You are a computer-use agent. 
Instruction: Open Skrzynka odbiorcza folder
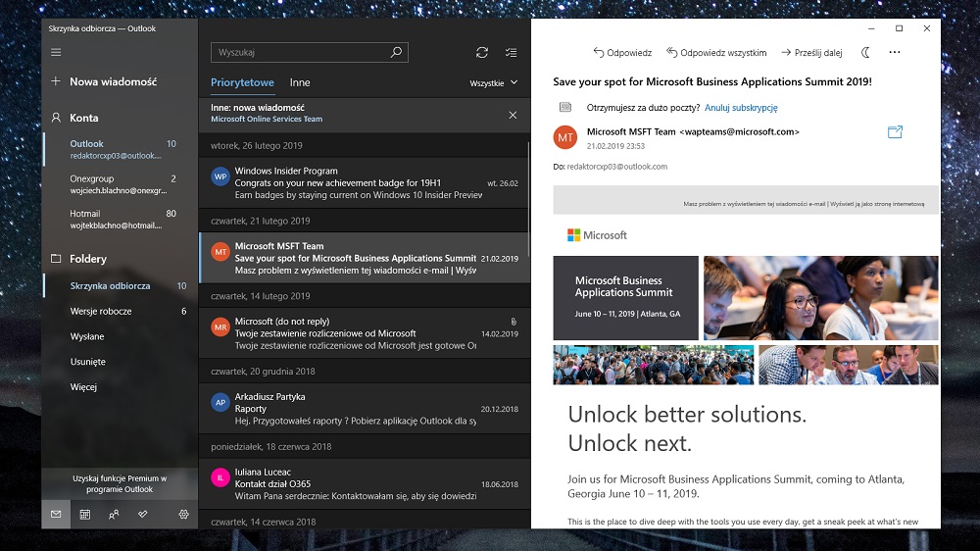120,286
